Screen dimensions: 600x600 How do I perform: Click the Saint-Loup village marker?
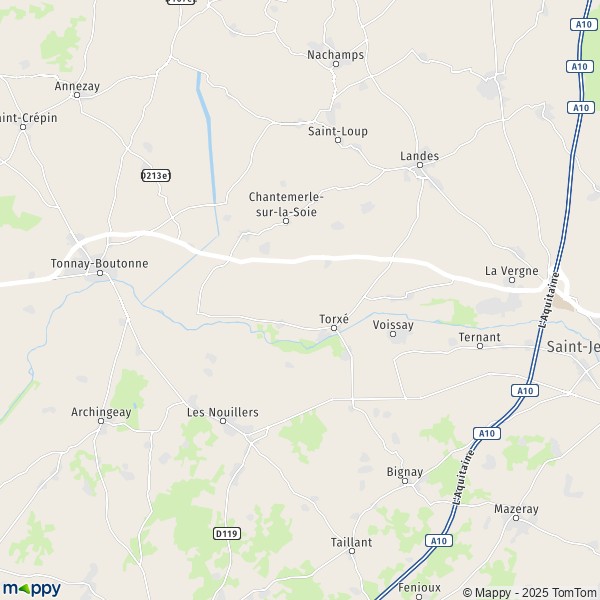338,140
